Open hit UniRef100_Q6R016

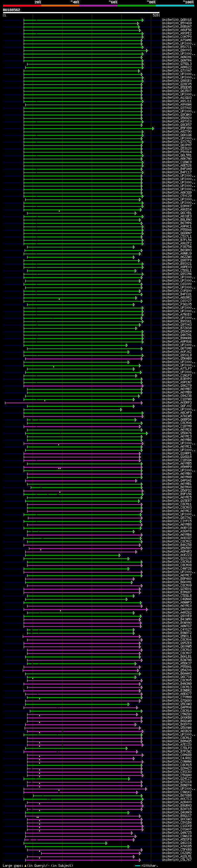(x=177, y=20)
